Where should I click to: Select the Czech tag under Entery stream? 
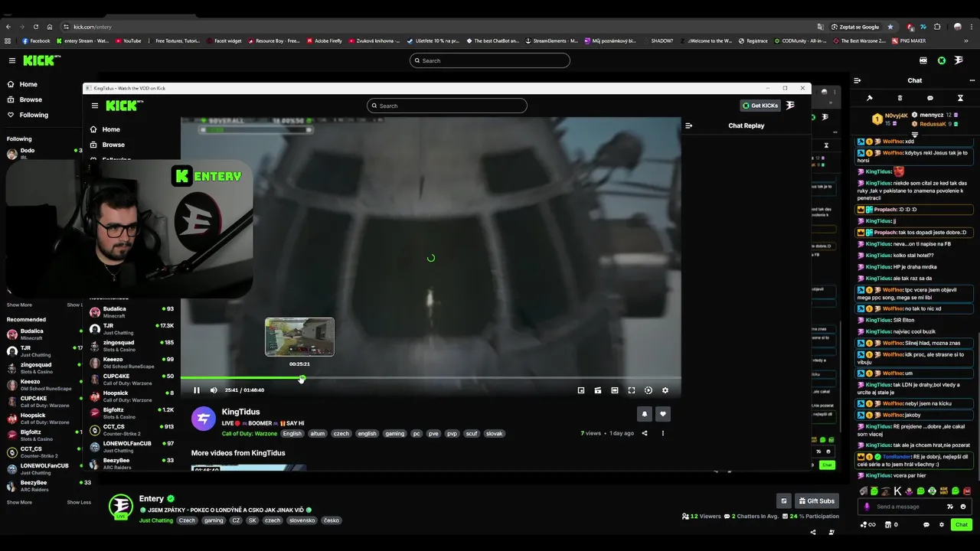pos(187,520)
